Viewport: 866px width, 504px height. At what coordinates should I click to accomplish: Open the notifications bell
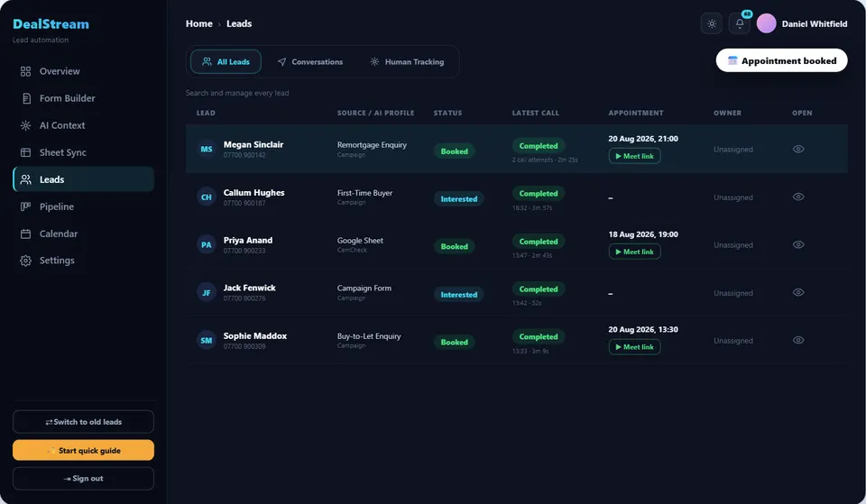coord(740,23)
